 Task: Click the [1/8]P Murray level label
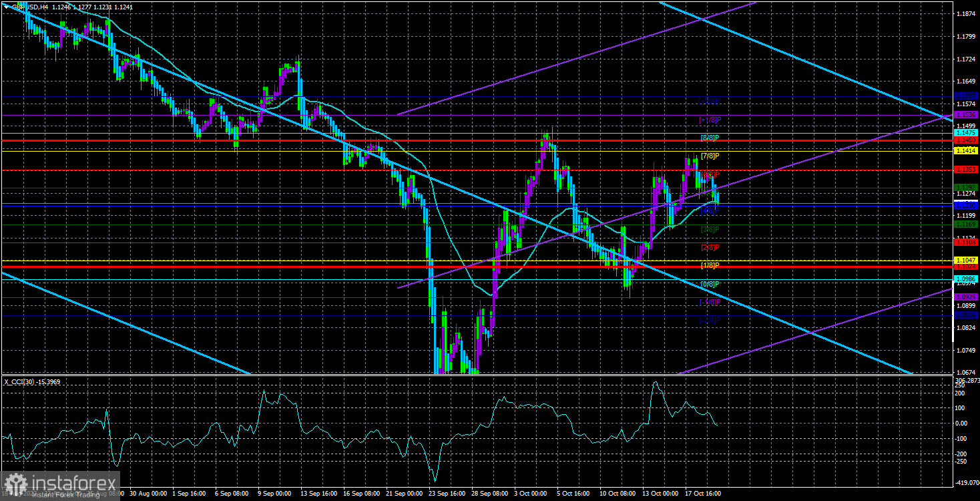point(710,265)
